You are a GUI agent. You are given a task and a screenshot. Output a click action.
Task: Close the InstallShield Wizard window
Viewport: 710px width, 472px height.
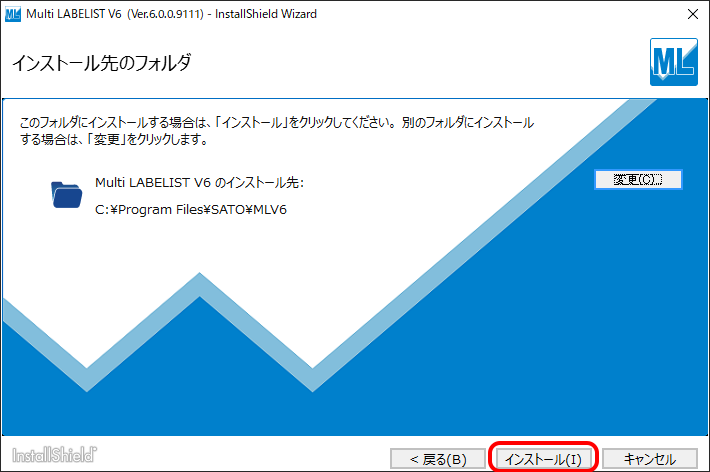pos(692,14)
